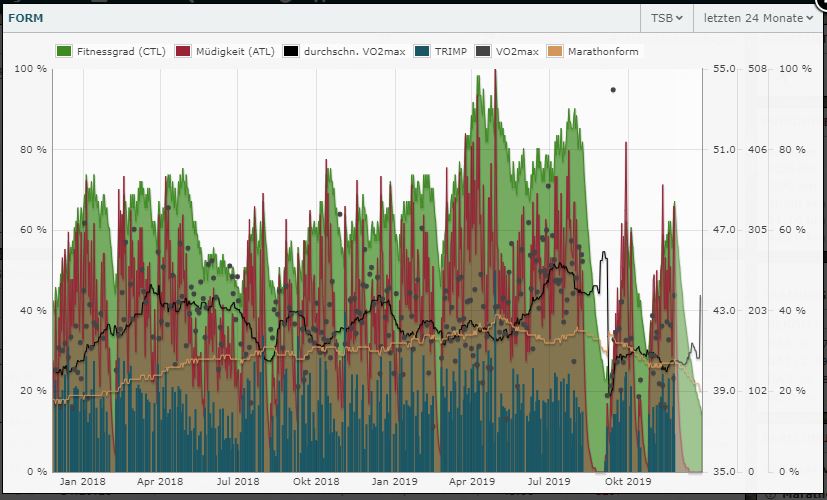Click the dark gray VO2max legend swatch
827x500 pixels.
(484, 51)
